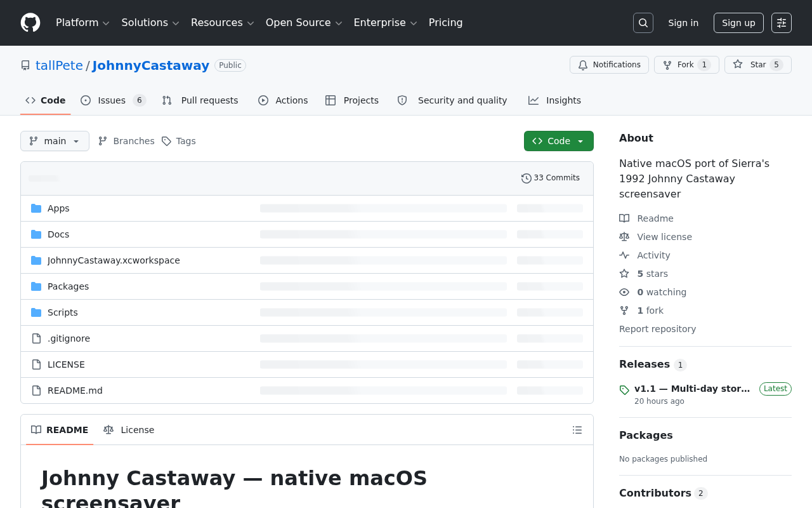Open the Security and quality tab
This screenshot has width=812, height=508.
tap(452, 100)
